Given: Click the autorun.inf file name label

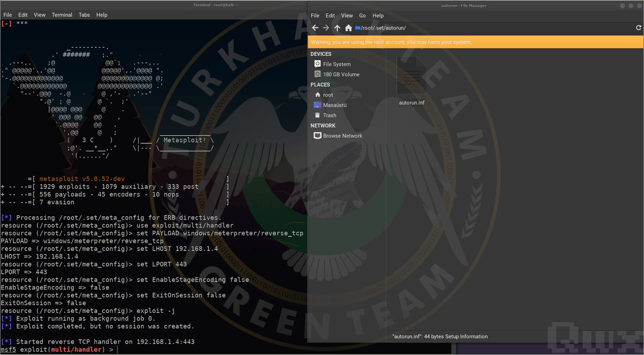Looking at the screenshot, I should [412, 103].
